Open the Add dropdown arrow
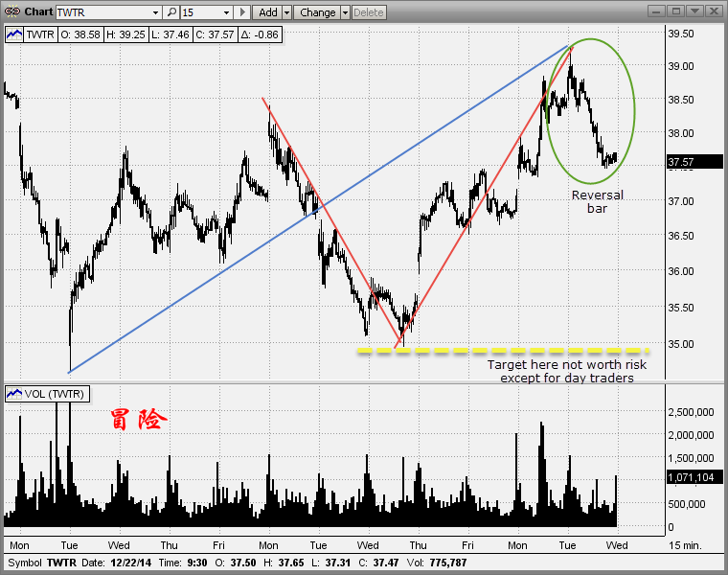The image size is (728, 575). [x=287, y=12]
